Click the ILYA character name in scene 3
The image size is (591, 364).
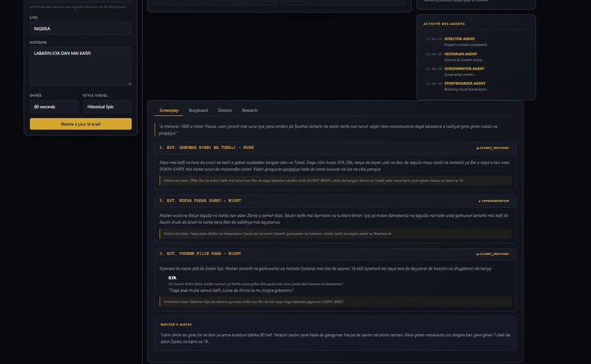click(172, 278)
